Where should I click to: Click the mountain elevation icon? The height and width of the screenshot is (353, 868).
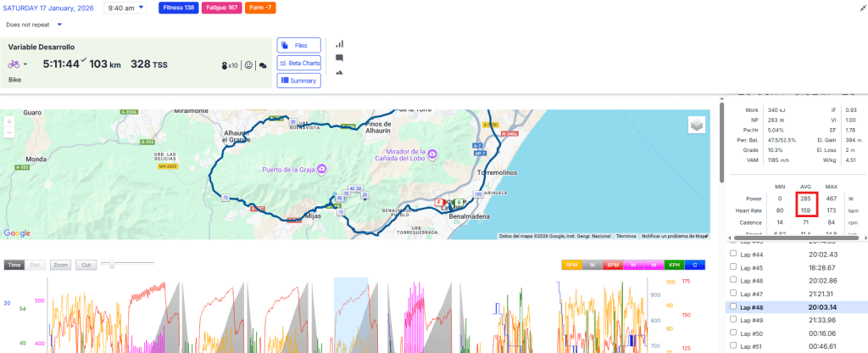(x=339, y=72)
